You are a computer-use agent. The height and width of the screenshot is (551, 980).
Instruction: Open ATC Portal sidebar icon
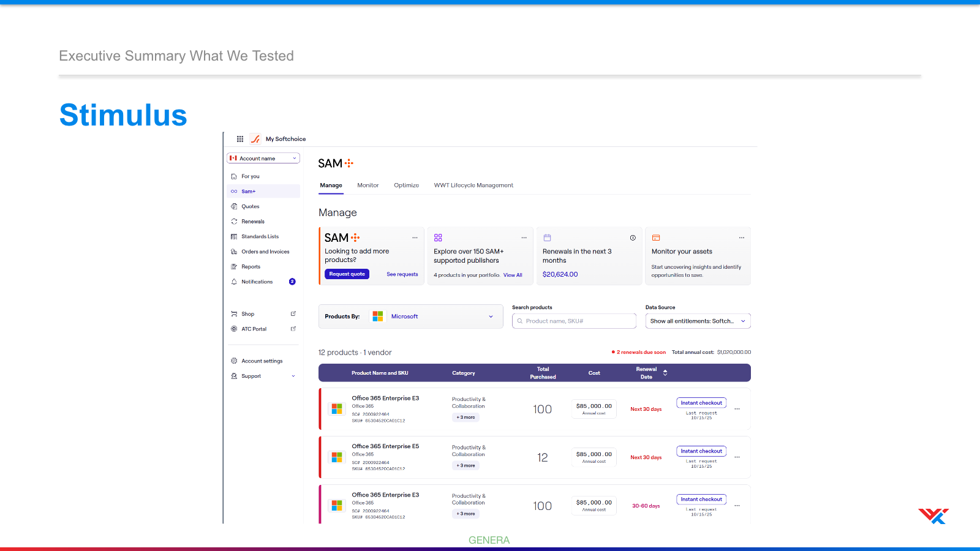point(234,329)
